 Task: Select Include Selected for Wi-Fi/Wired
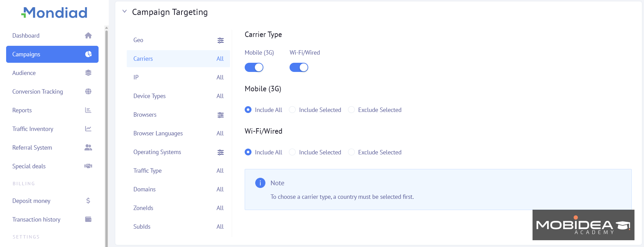[292, 152]
